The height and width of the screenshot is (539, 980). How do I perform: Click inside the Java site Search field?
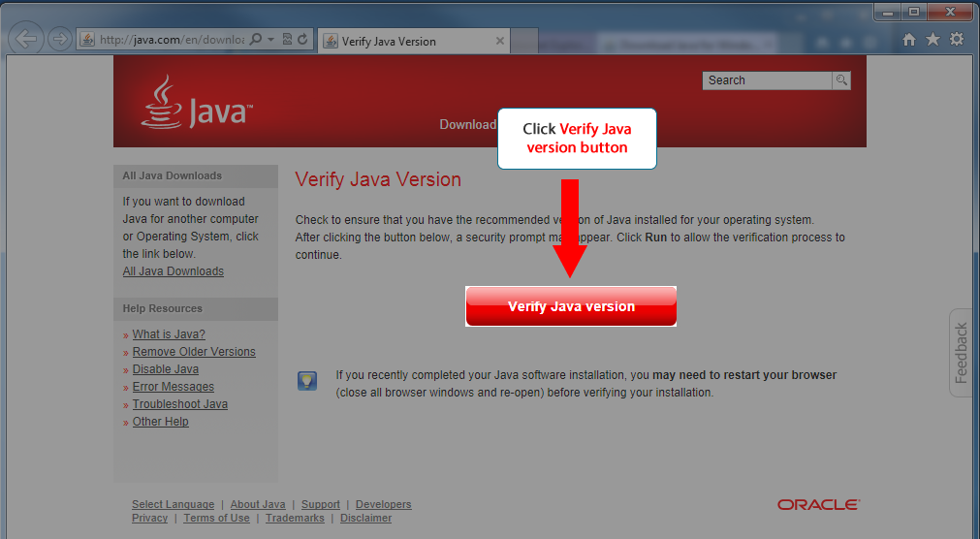[x=766, y=80]
